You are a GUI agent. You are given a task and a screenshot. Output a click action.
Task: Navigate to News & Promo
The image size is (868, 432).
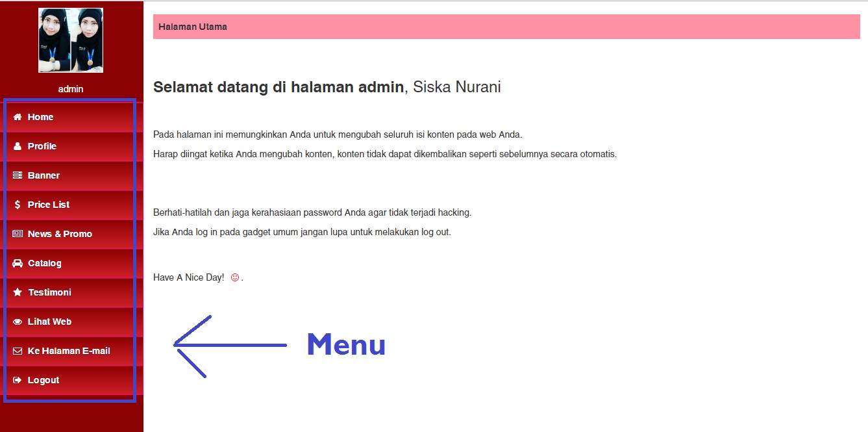60,234
